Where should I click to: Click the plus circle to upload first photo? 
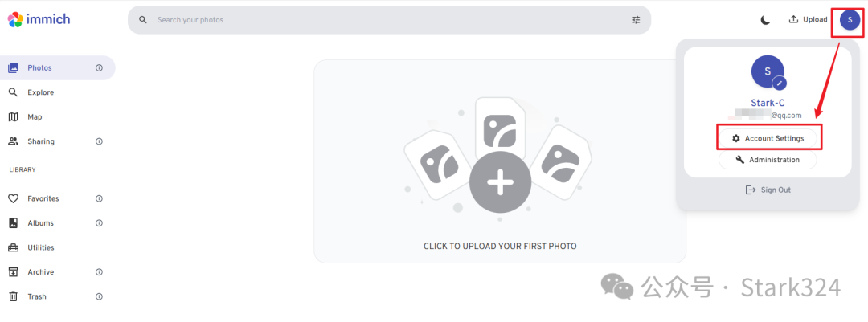pyautogui.click(x=501, y=182)
